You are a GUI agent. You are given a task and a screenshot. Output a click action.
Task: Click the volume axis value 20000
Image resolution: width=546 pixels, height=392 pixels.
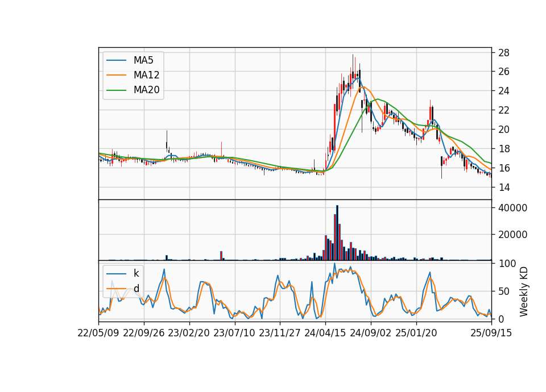click(x=513, y=235)
